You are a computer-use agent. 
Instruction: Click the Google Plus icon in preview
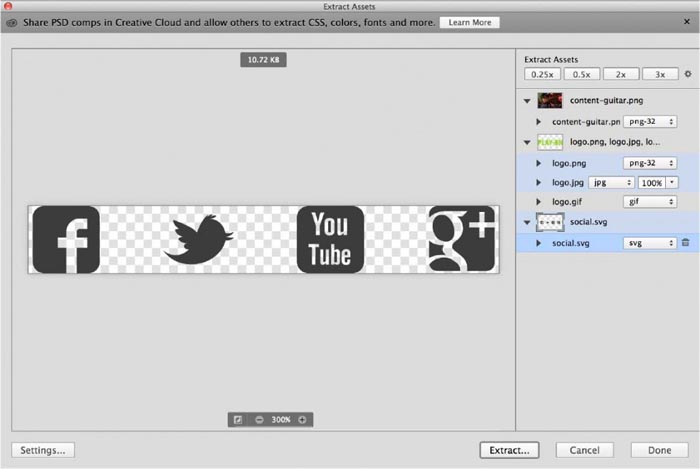pyautogui.click(x=462, y=239)
